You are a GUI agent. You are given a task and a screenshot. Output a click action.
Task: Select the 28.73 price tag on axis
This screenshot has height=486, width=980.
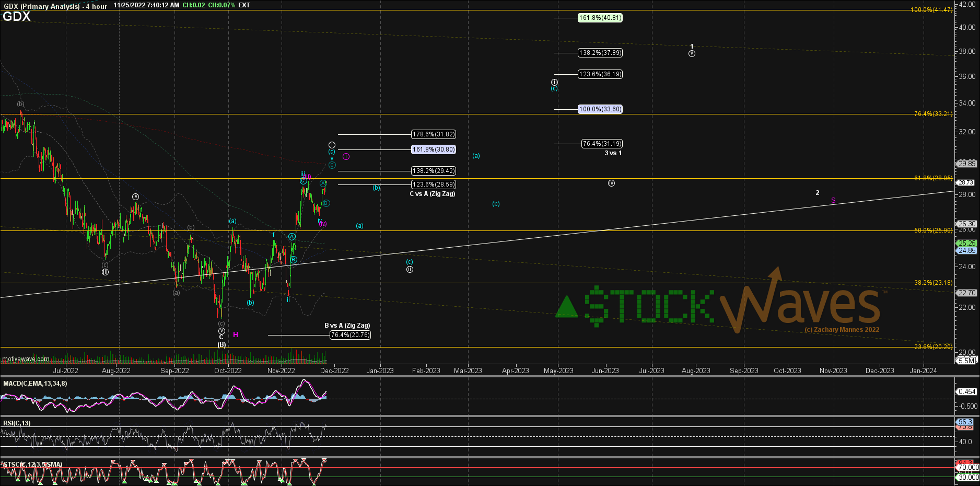coord(966,182)
